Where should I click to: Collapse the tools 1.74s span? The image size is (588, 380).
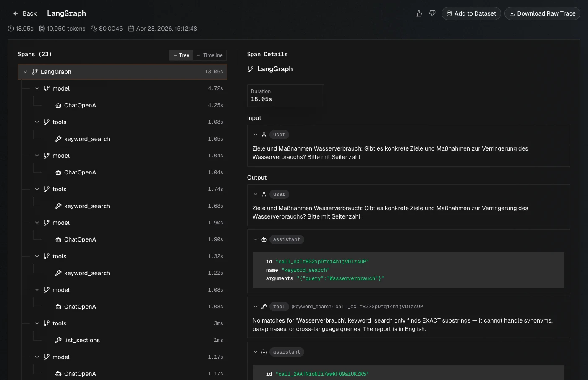pos(37,189)
